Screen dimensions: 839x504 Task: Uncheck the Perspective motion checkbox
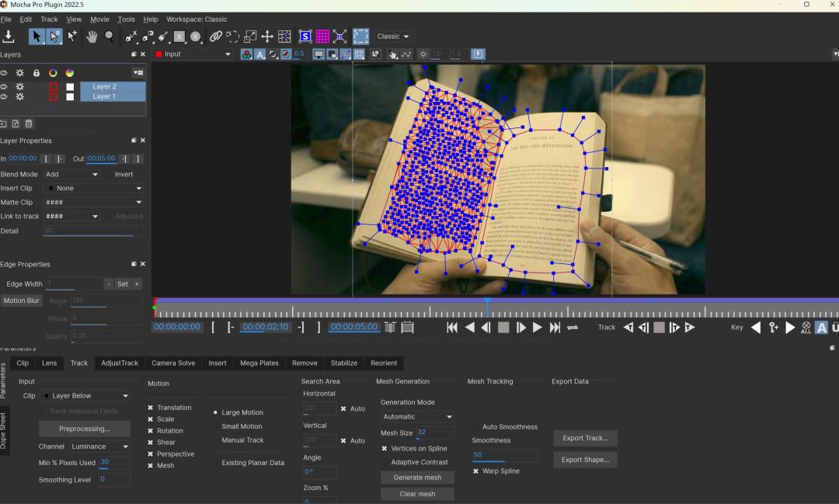(151, 454)
